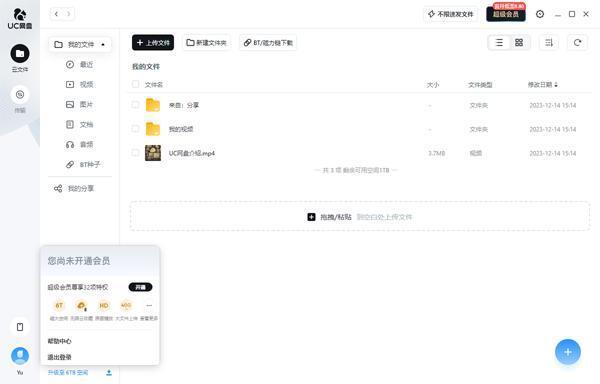Click the folder name 我的视频
This screenshot has width=600, height=384.
181,129
